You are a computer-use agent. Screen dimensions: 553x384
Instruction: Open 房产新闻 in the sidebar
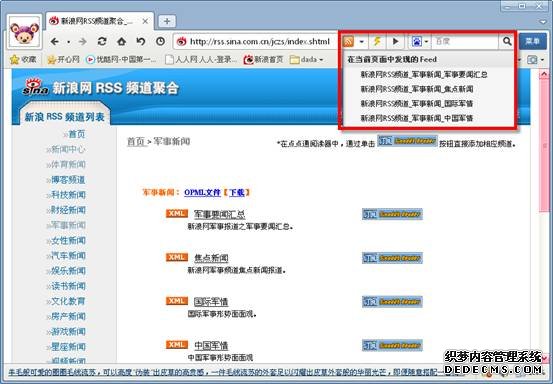click(x=68, y=316)
